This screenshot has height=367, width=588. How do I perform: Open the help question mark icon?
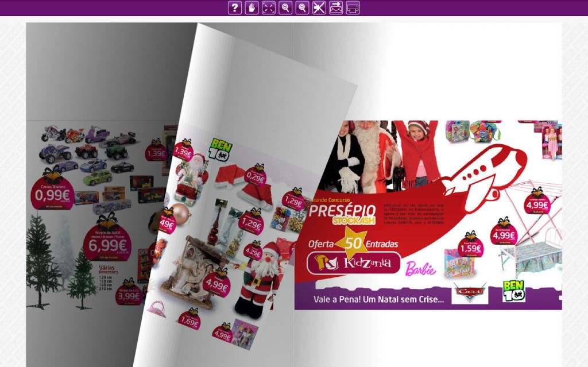point(235,7)
